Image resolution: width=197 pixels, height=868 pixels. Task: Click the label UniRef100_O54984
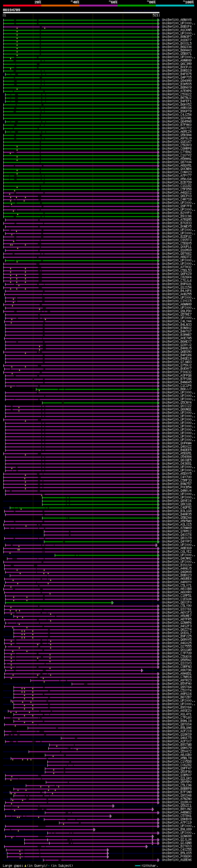[177, 457]
